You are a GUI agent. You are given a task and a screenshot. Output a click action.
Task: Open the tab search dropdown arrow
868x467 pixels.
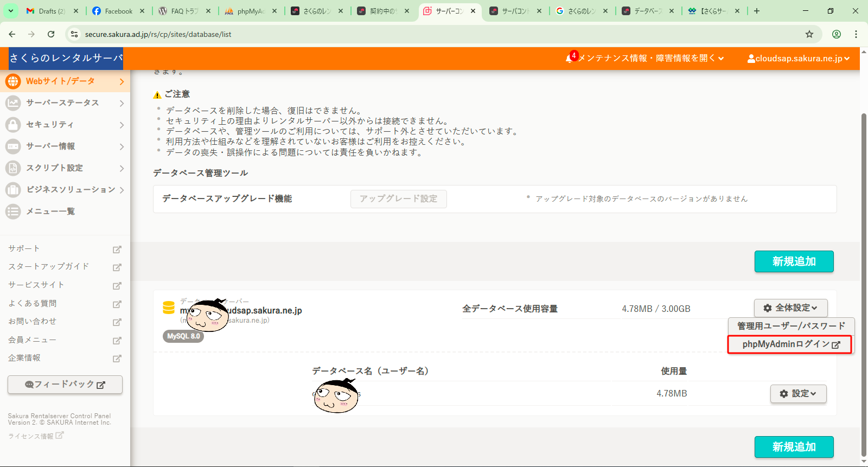10,11
